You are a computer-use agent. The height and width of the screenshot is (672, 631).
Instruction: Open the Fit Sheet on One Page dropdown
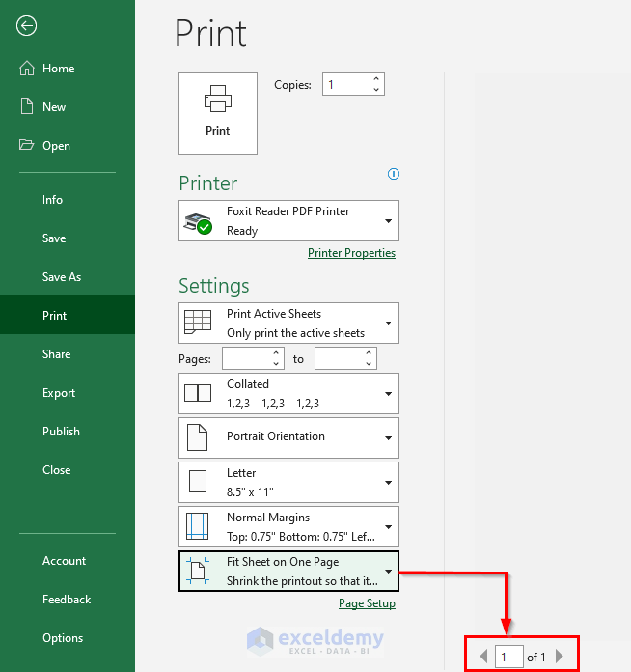[x=388, y=572]
